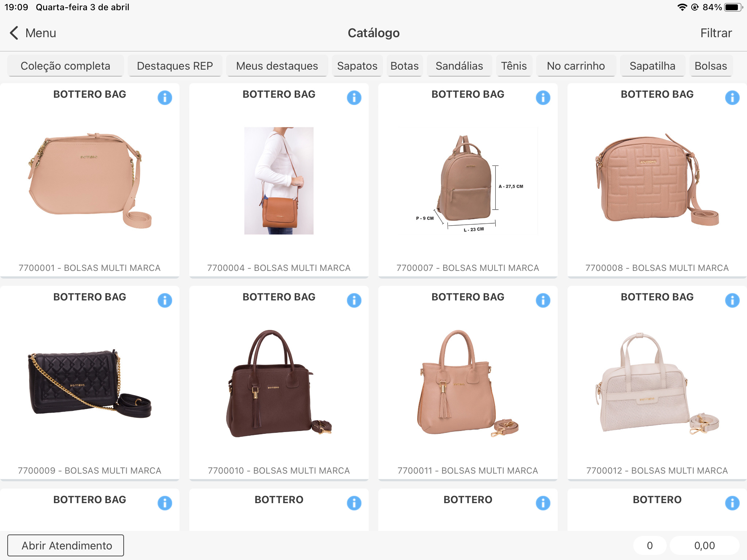Open the model photo for bag 7700004
Image resolution: width=747 pixels, height=560 pixels.
pyautogui.click(x=279, y=181)
